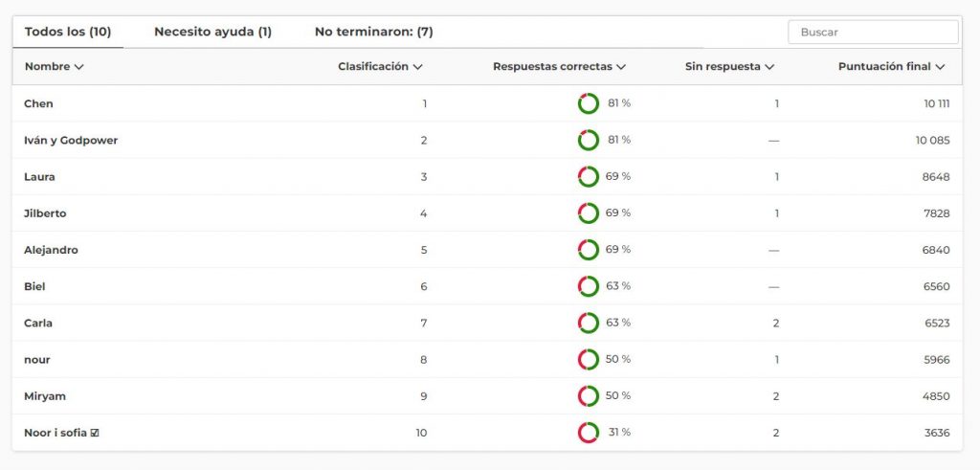Screen dimensions: 980x470
Task: Click Iván y Godpower's accuracy donut icon
Action: pos(589,140)
